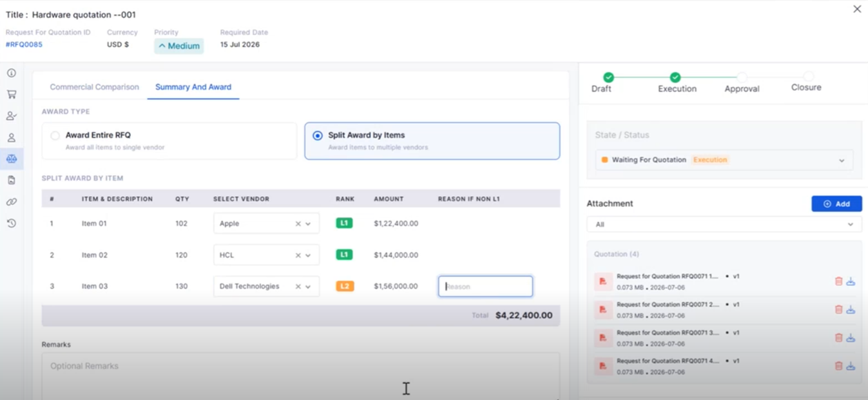Download the last RFQ0071 quotation attachment
Screen dimensions: 868x400
tap(850, 366)
